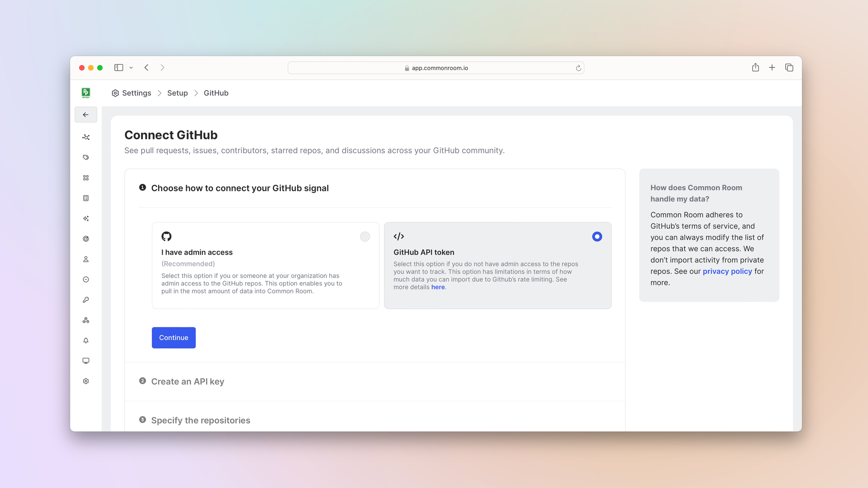The image size is (868, 488).
Task: Click the monitor icon in sidebar
Action: pos(86,361)
